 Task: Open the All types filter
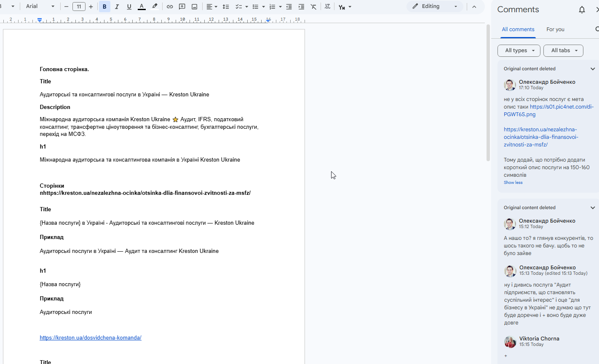(x=519, y=50)
